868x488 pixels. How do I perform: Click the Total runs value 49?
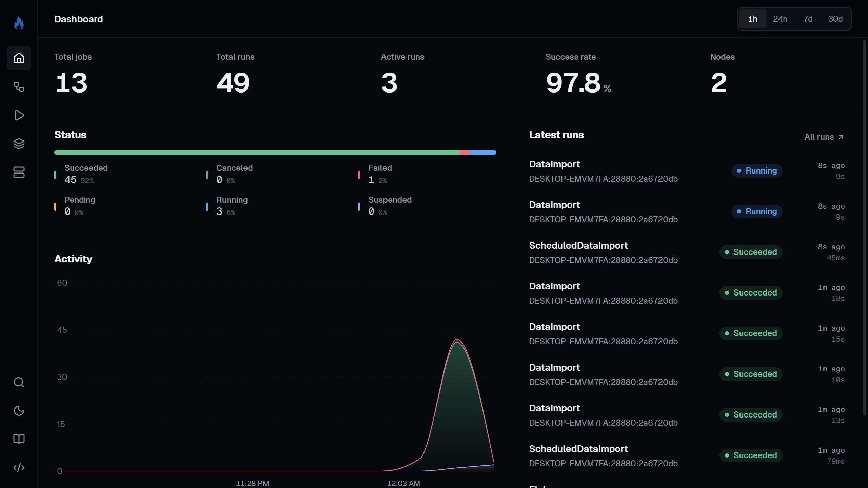[233, 83]
